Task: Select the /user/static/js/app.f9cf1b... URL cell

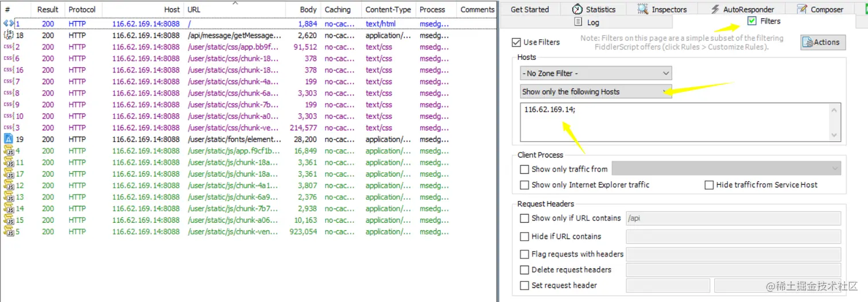Action: [x=234, y=151]
